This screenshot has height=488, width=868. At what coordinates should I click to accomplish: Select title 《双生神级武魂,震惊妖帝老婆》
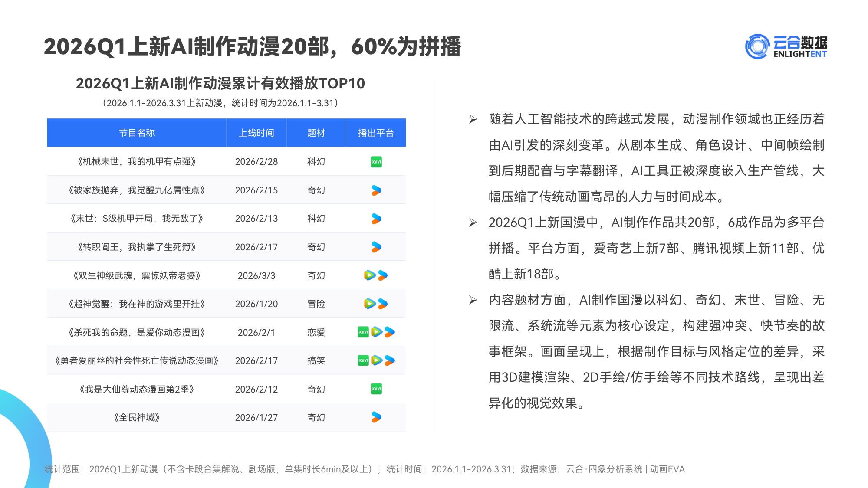click(137, 275)
